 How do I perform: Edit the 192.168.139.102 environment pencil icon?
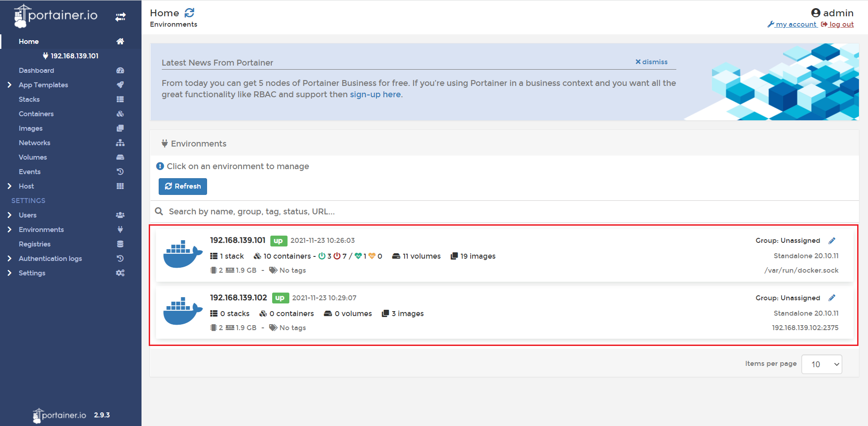[x=832, y=298]
